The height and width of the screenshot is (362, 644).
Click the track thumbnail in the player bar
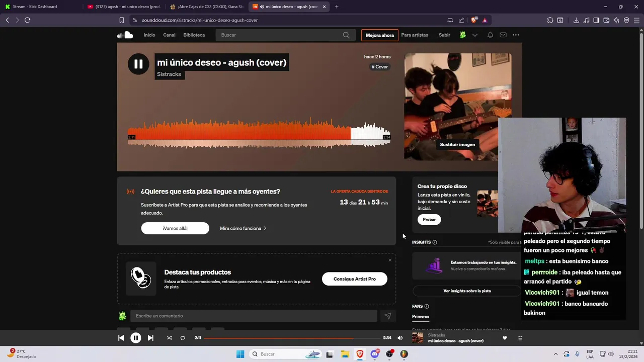point(418,338)
